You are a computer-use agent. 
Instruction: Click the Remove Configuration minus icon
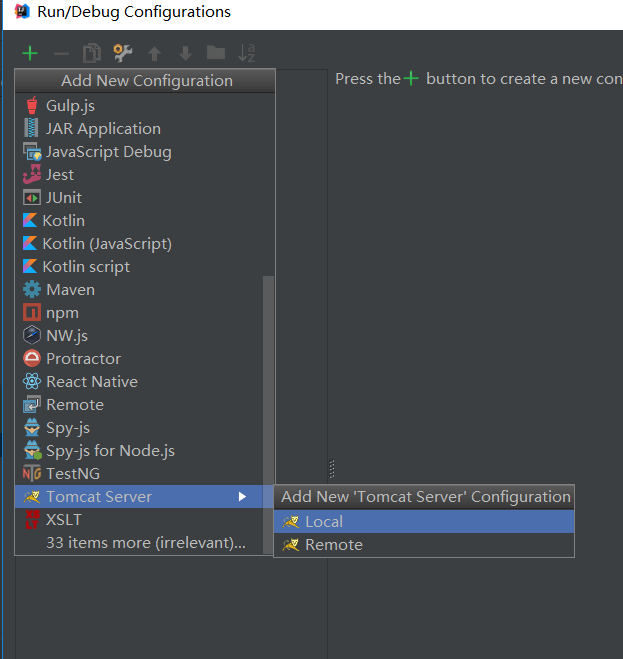click(61, 53)
